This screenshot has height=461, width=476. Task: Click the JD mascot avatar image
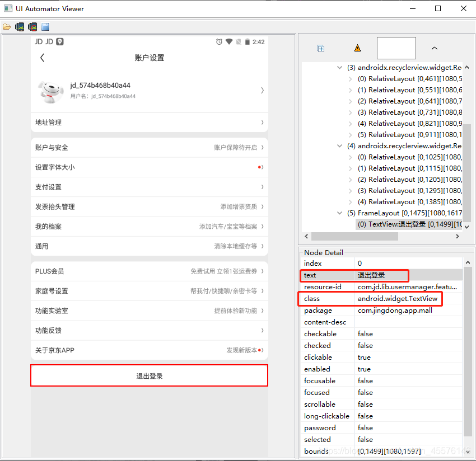pyautogui.click(x=51, y=91)
